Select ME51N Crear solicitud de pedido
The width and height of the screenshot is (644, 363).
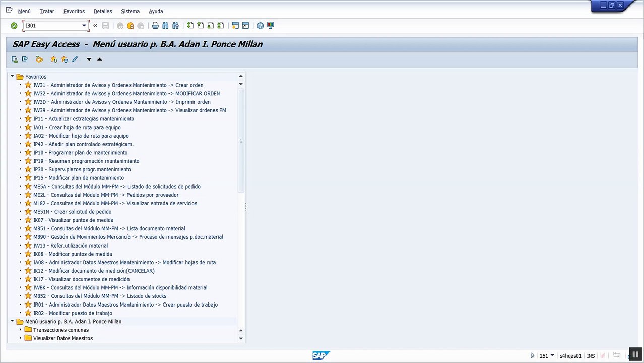(x=73, y=212)
